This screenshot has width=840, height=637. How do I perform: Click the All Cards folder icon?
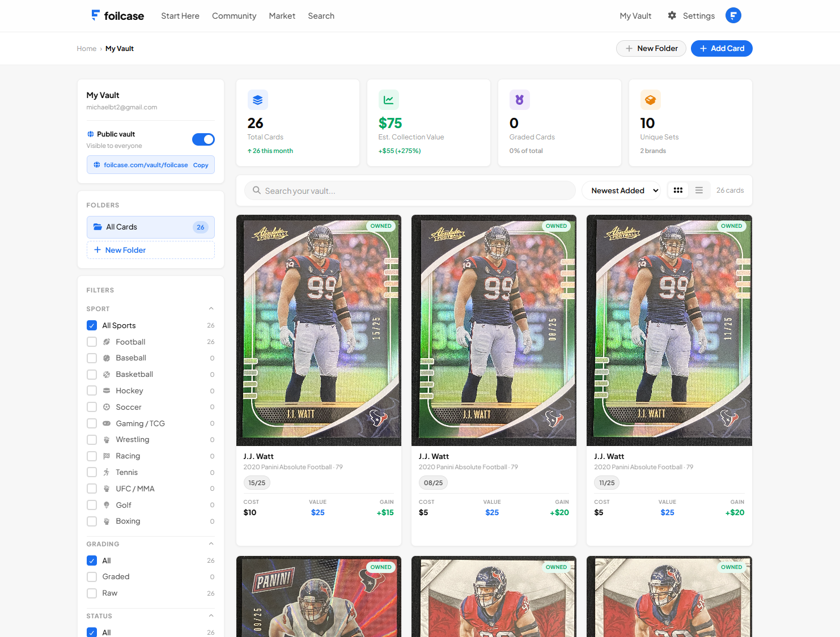(97, 227)
